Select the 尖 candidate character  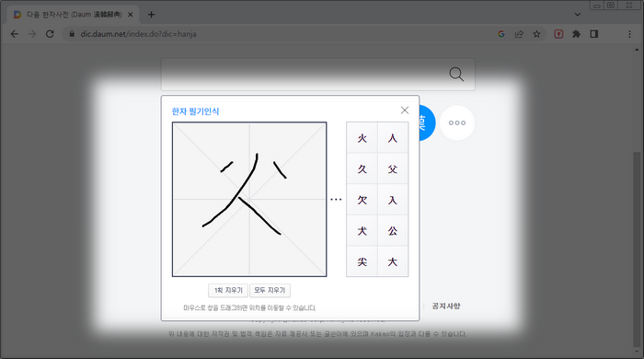coord(362,261)
